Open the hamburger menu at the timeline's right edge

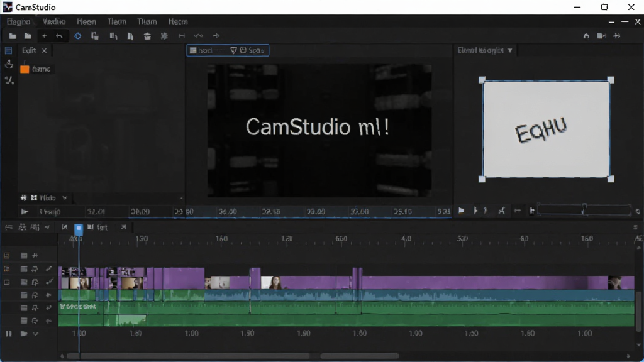(635, 227)
